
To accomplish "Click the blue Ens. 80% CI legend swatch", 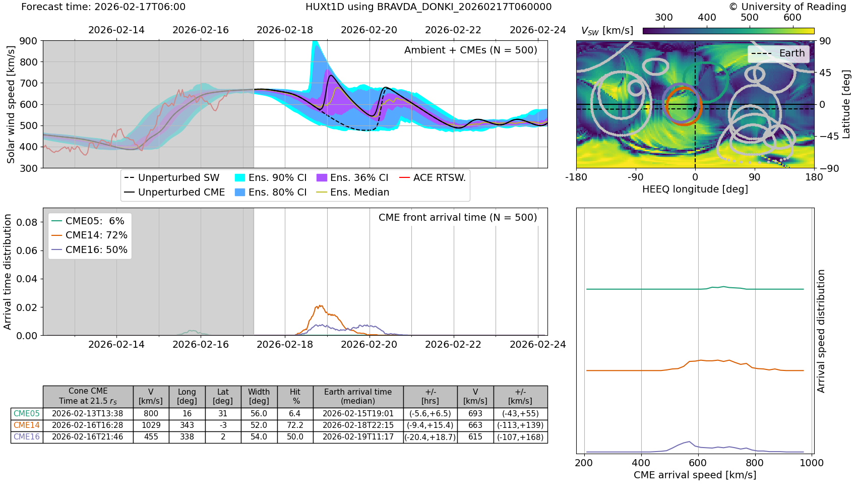I will pos(240,193).
